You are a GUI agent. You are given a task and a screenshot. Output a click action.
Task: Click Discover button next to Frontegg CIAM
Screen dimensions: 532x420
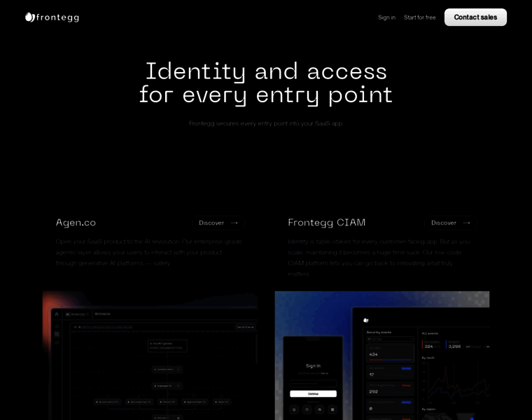point(451,223)
